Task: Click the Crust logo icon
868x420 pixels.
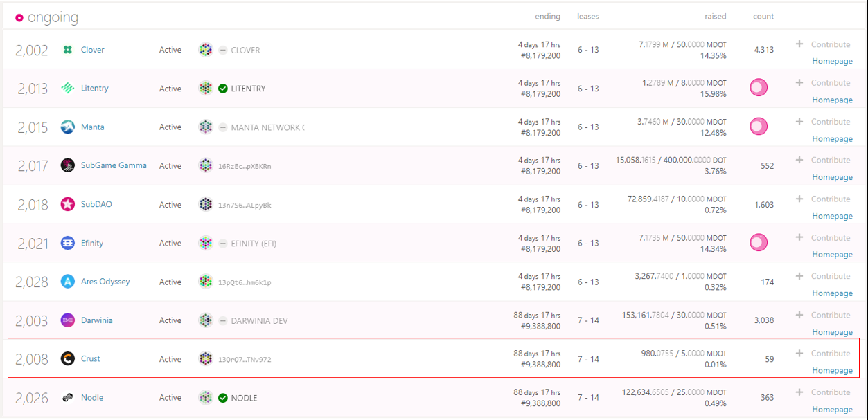Action: coord(67,358)
